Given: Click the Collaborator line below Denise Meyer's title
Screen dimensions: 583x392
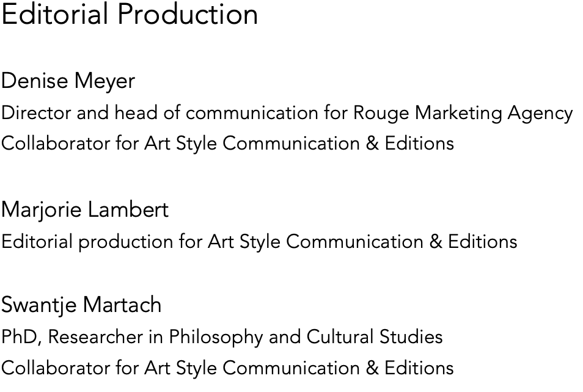Looking at the screenshot, I should 227,143.
